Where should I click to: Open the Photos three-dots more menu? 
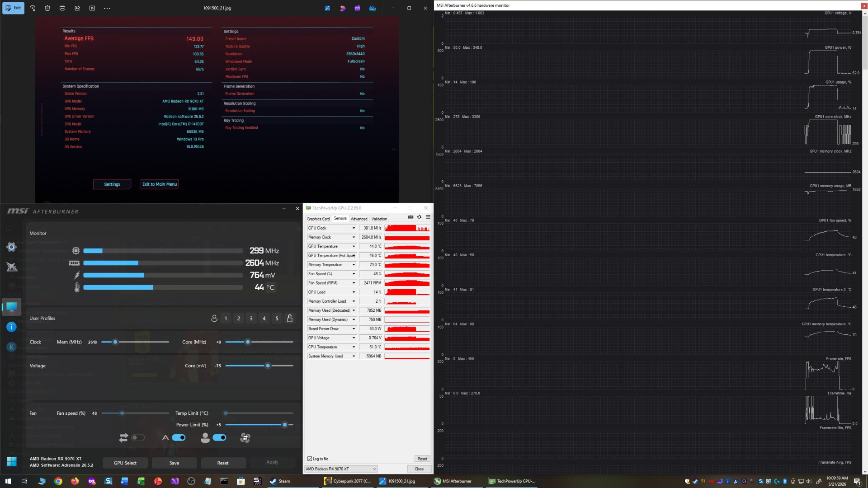(x=107, y=8)
